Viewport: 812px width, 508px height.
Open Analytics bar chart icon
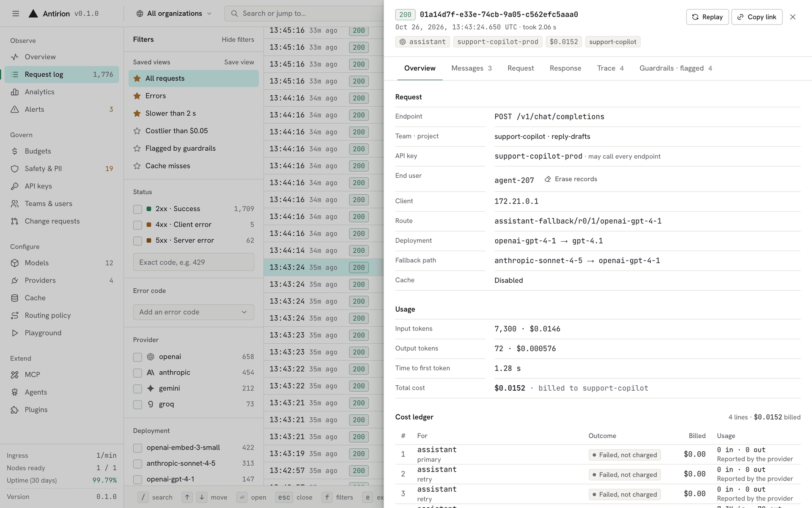pos(15,92)
